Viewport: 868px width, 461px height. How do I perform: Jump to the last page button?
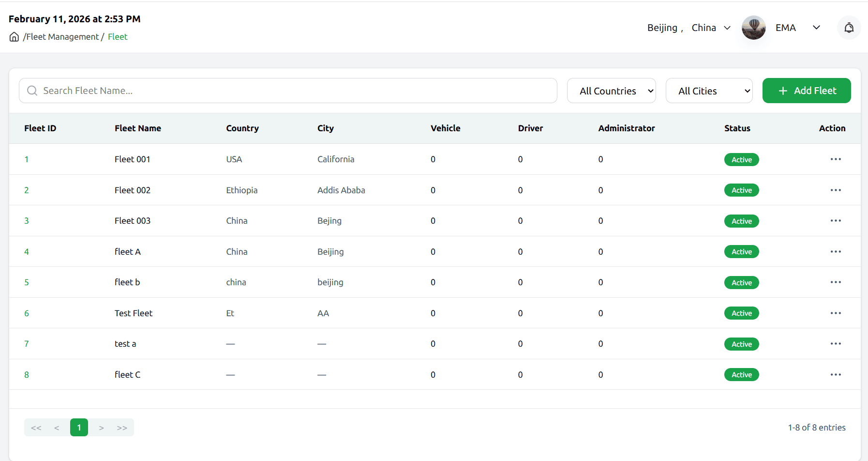[x=122, y=428]
